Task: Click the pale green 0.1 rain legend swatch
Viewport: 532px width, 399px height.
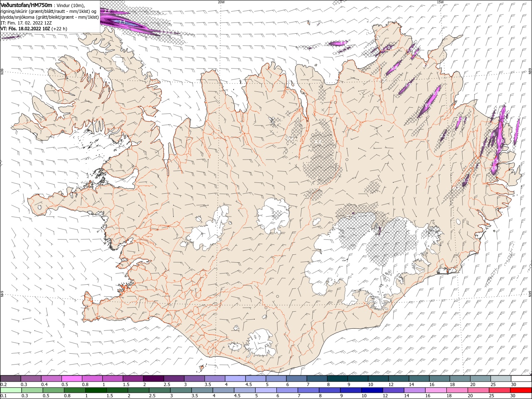Action: point(11,390)
